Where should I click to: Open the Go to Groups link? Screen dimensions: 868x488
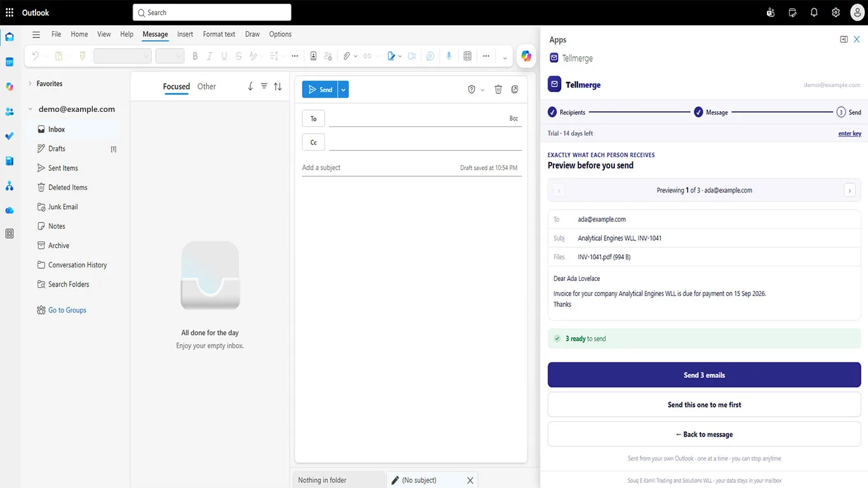tap(67, 310)
